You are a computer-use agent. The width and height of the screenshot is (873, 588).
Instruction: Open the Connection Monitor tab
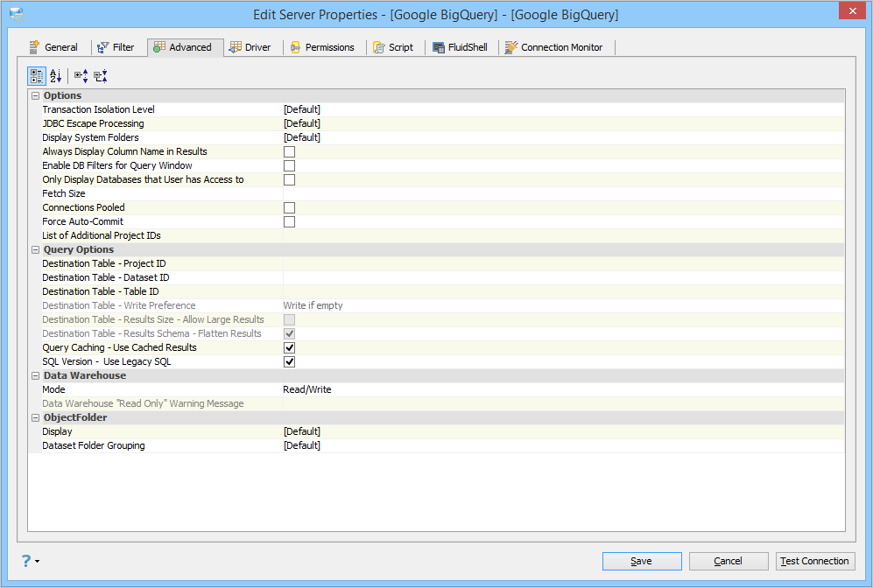[554, 47]
